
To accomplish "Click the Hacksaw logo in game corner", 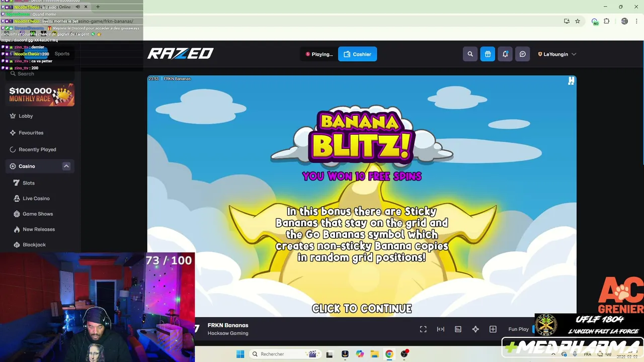I will 571,81.
